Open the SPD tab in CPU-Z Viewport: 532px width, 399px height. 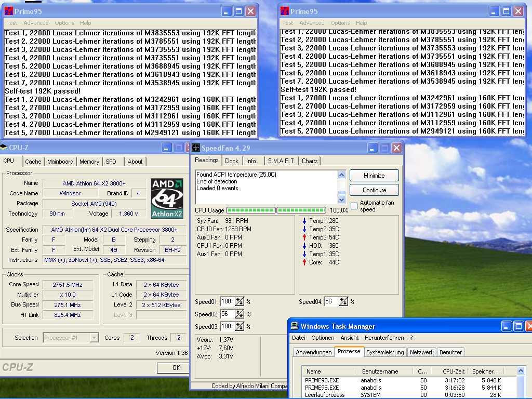111,162
